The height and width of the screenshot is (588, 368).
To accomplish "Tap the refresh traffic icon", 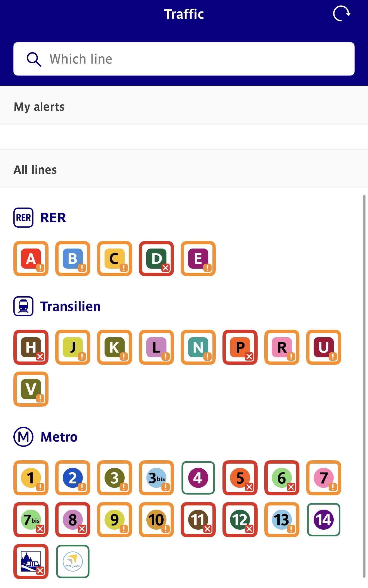I will [x=342, y=13].
